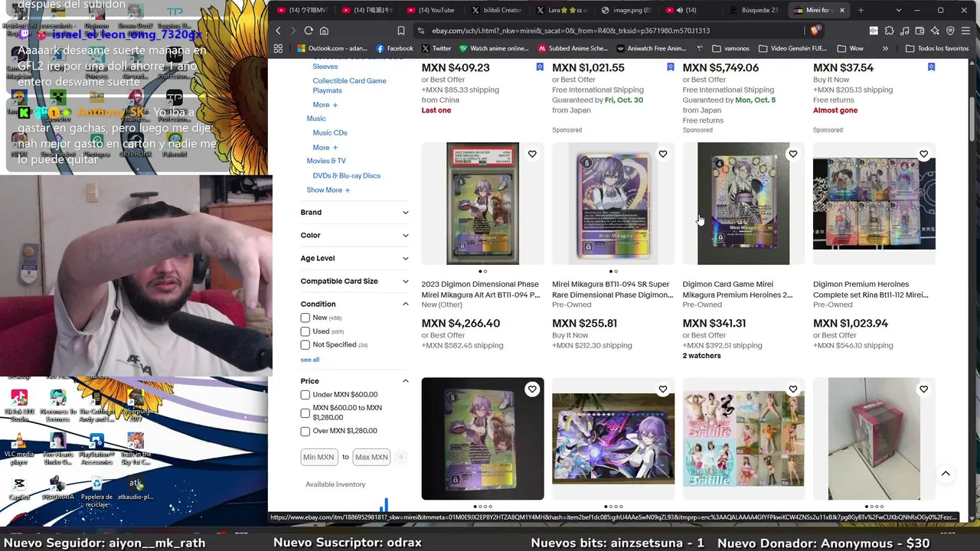980x551 pixels.
Task: Open the Movies & TV category link
Action: 326,161
